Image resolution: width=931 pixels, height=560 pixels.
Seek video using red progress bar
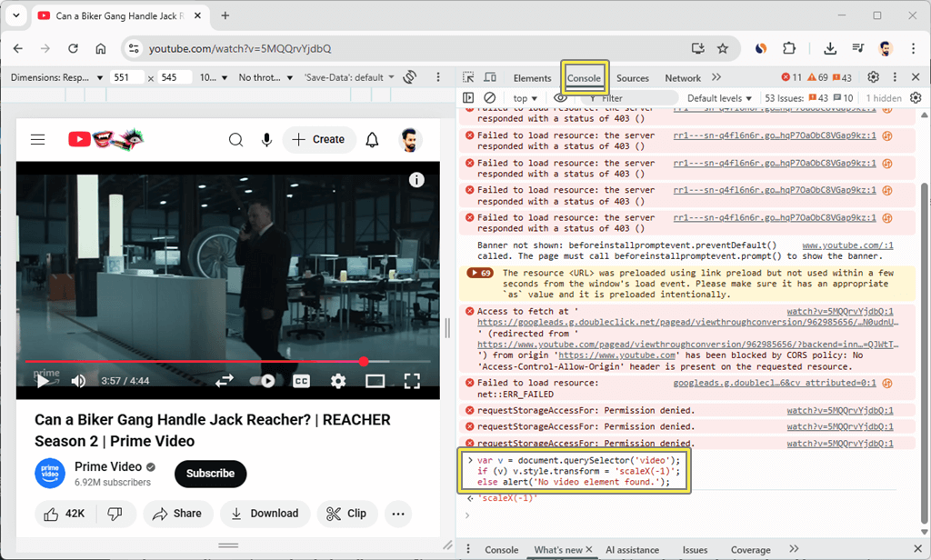click(x=228, y=361)
